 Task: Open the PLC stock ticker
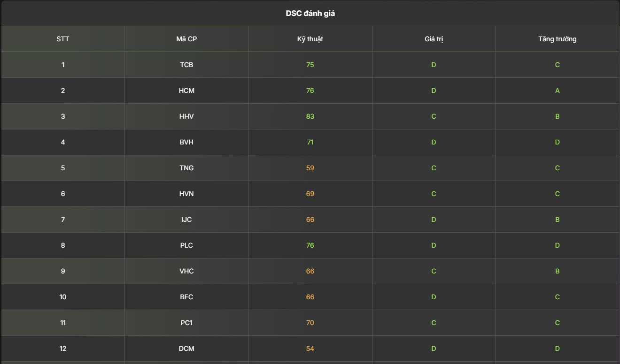186,245
